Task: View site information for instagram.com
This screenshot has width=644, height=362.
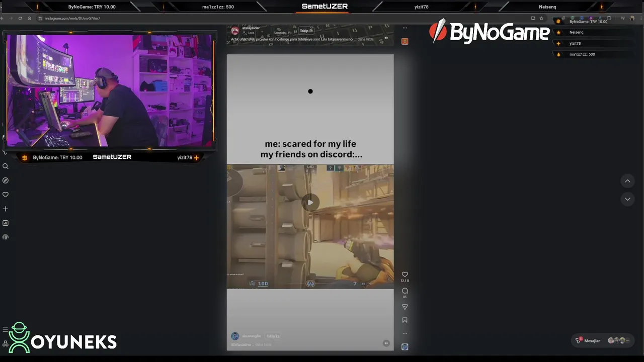Action: pyautogui.click(x=41, y=18)
